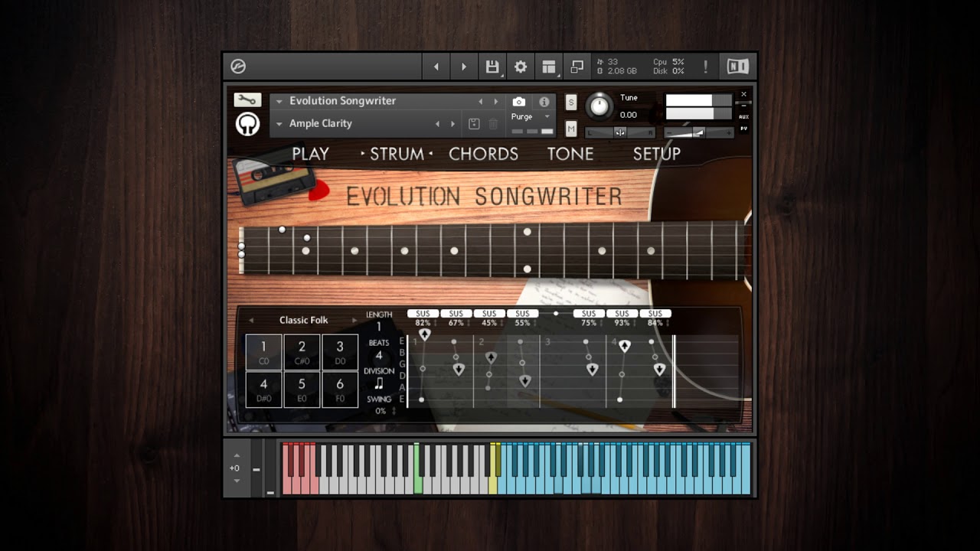Solo the instrument with S button
The image size is (980, 551).
click(x=571, y=103)
